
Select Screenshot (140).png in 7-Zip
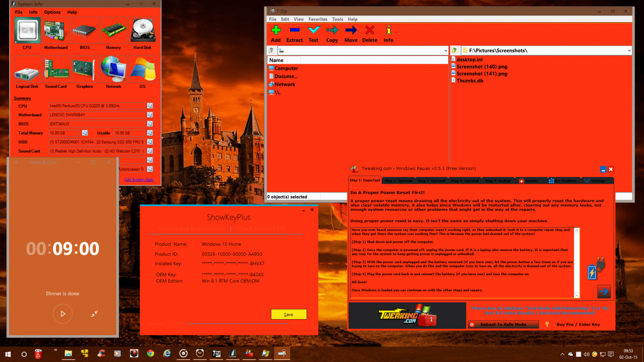[479, 67]
